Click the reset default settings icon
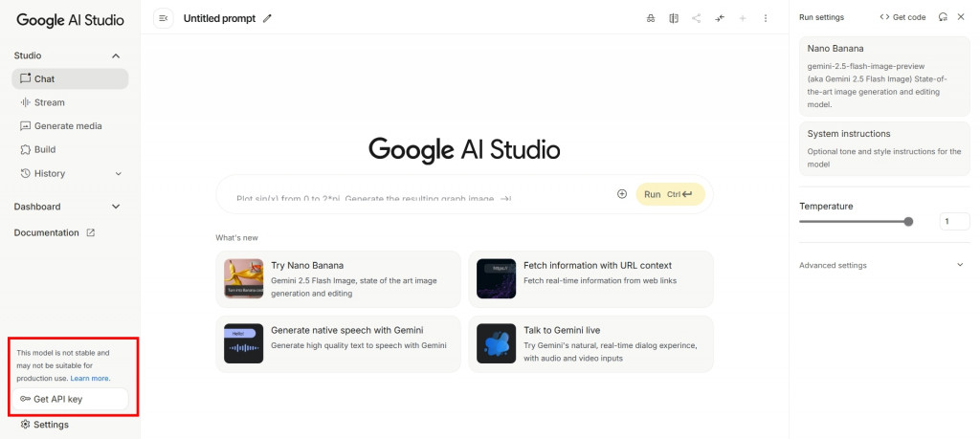The image size is (980, 439). click(x=943, y=17)
